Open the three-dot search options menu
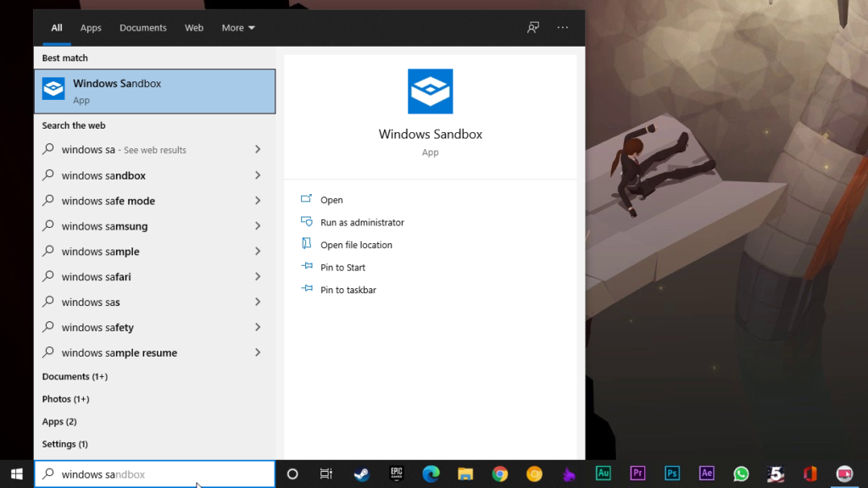This screenshot has width=868, height=488. 563,28
